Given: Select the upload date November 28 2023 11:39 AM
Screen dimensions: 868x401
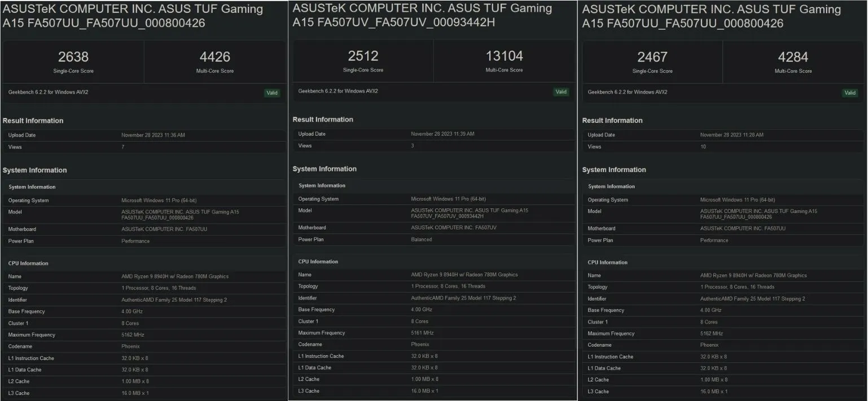Looking at the screenshot, I should 442,134.
